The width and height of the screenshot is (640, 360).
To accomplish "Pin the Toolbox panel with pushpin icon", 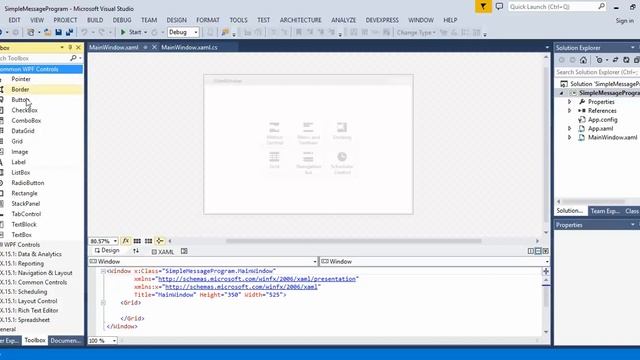I will click(x=70, y=47).
